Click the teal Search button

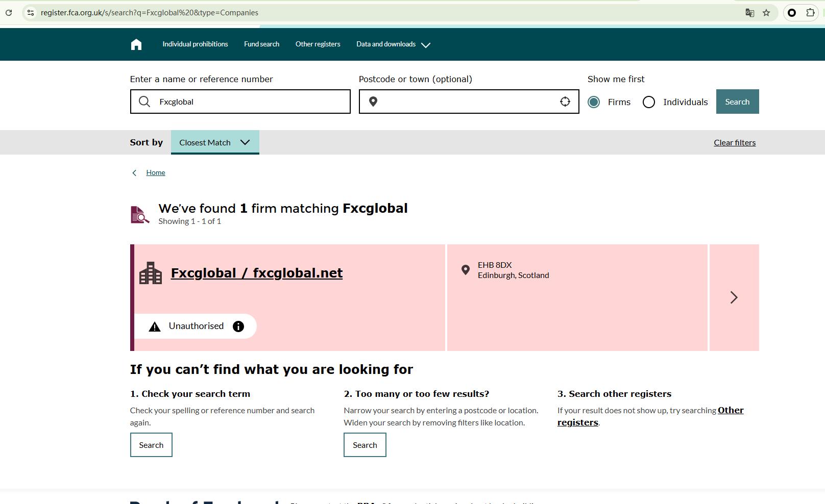click(x=737, y=102)
